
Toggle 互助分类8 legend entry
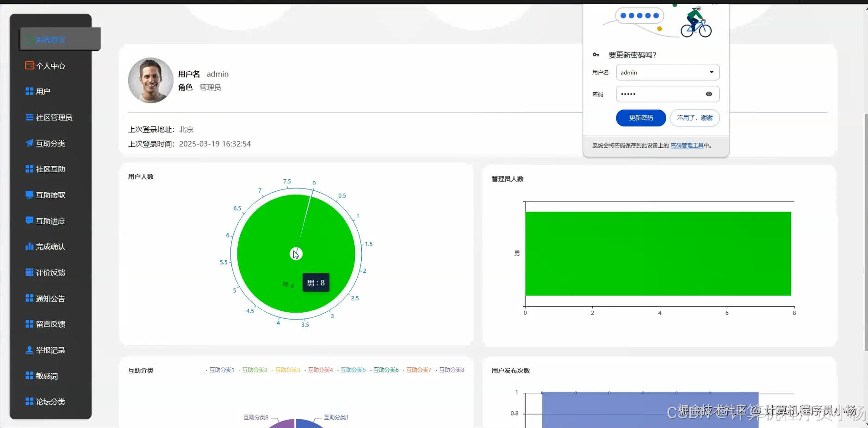(450, 370)
